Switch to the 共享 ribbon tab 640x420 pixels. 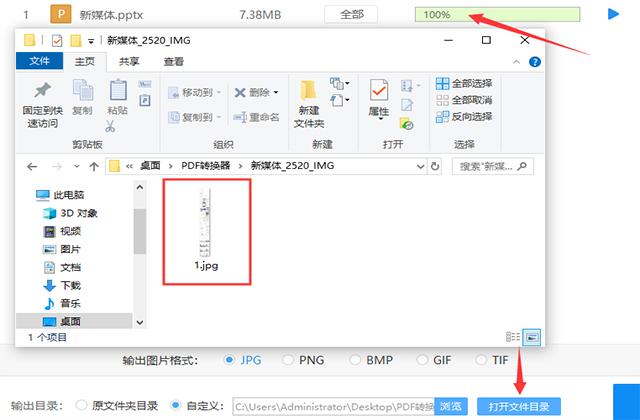pyautogui.click(x=129, y=62)
